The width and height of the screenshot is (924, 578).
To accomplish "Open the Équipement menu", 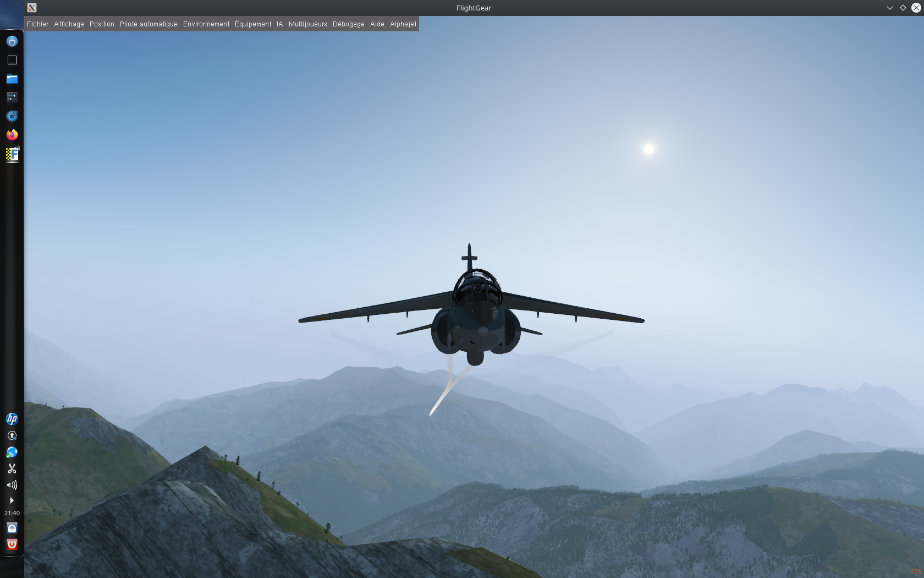I will [253, 24].
